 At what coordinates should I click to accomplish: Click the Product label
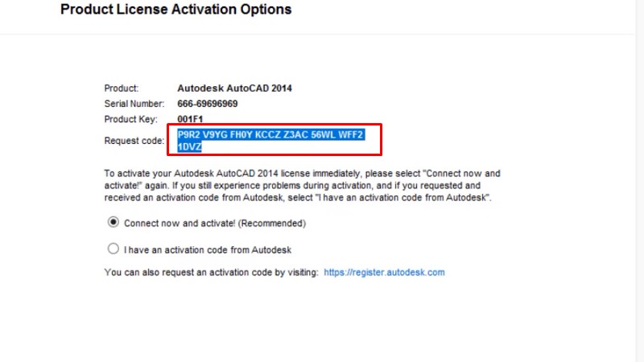pos(122,88)
